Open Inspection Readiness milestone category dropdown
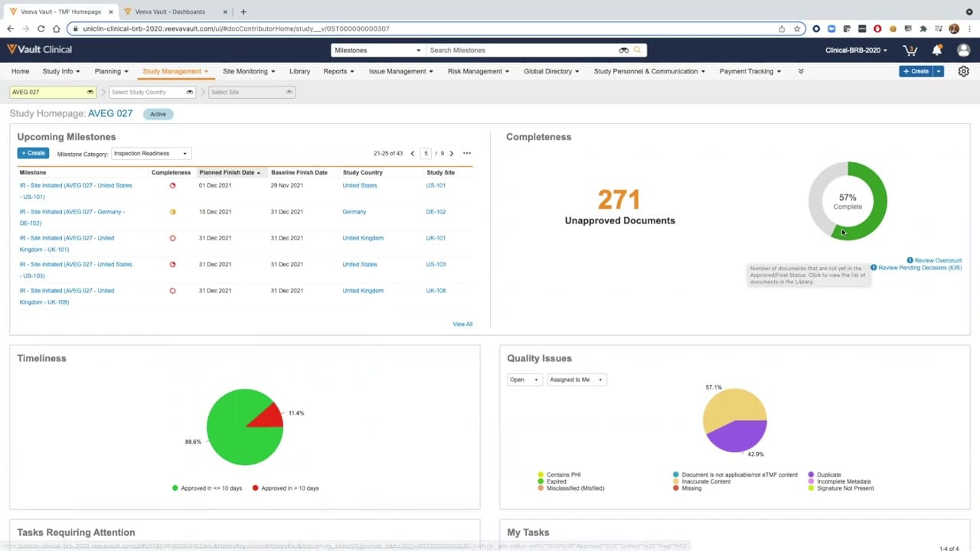The width and height of the screenshot is (980, 551). click(x=151, y=153)
